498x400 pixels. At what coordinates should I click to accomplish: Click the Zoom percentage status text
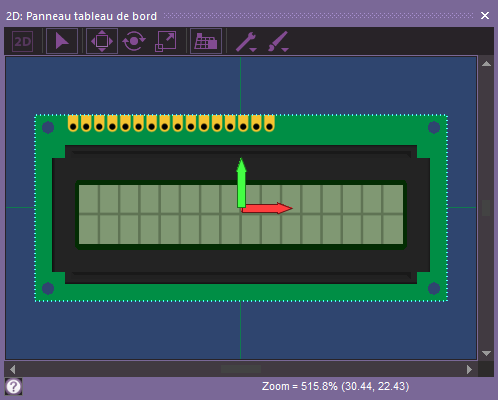[335, 386]
